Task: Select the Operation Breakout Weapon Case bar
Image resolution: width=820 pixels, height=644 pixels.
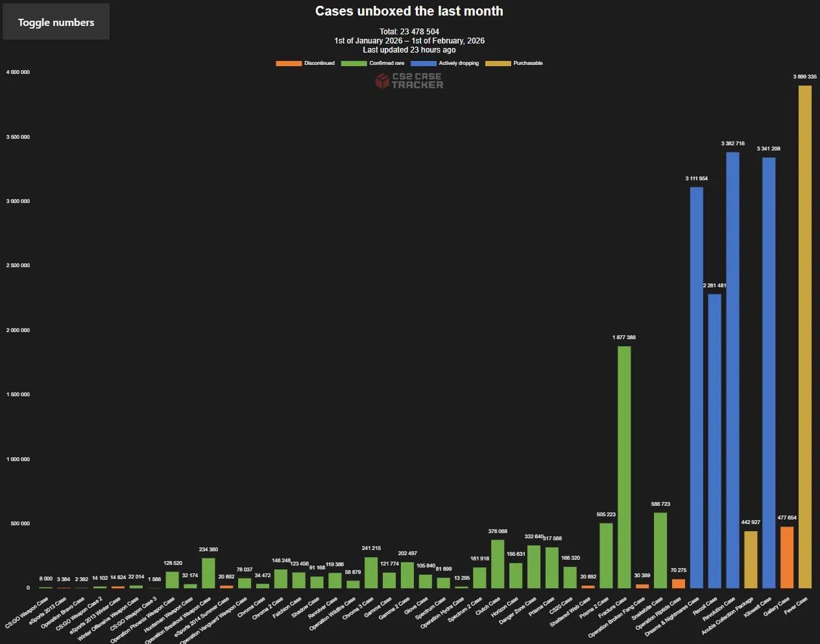Action: [208, 573]
